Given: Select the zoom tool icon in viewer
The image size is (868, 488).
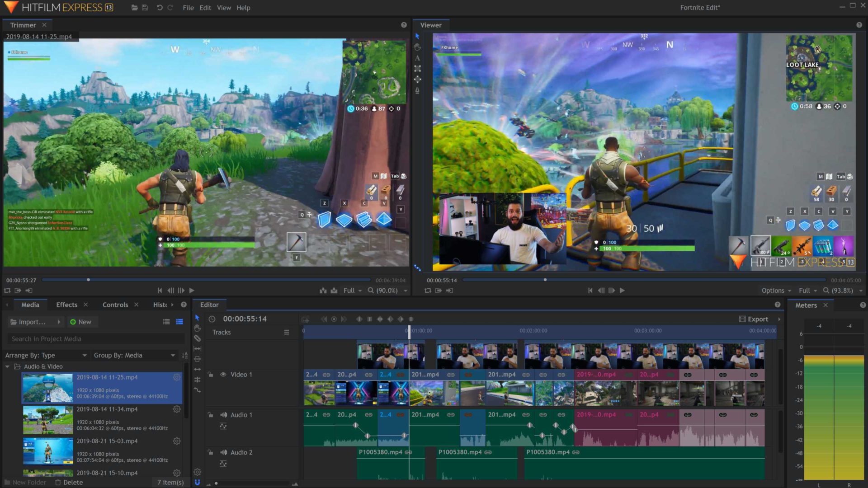Looking at the screenshot, I should (826, 290).
